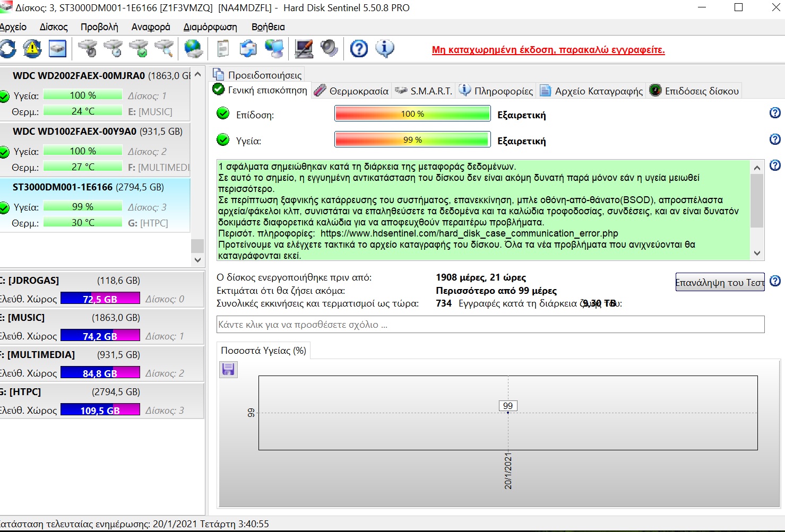The image size is (785, 532).
Task: Open the report document icon in toolbar
Action: [x=223, y=49]
